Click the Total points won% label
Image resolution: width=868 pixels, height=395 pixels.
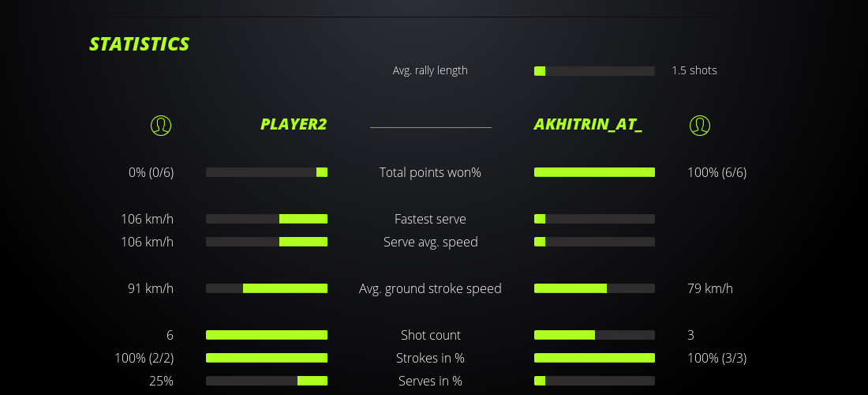430,172
